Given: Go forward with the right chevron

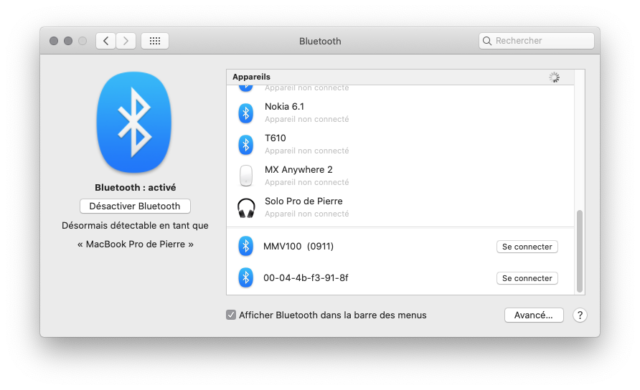Looking at the screenshot, I should click(126, 41).
